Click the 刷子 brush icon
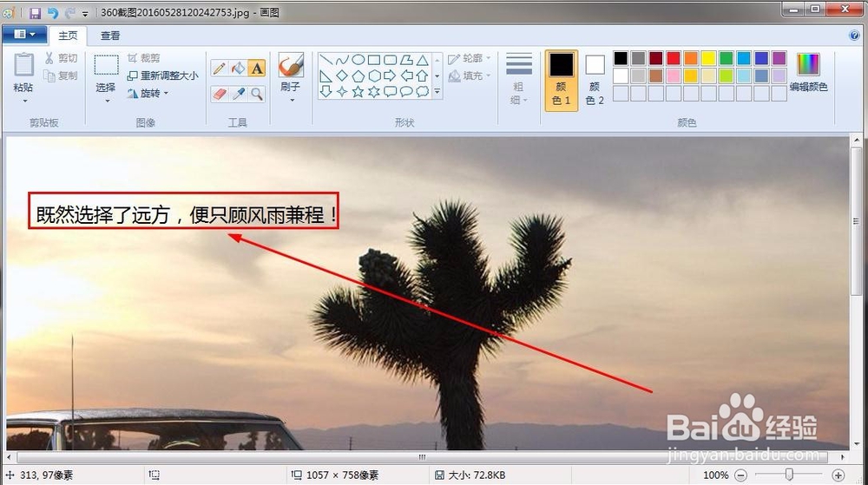The width and height of the screenshot is (868, 485). [291, 66]
